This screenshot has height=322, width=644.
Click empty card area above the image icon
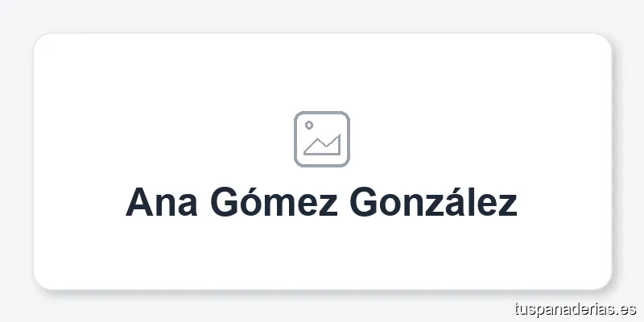[x=322, y=72]
